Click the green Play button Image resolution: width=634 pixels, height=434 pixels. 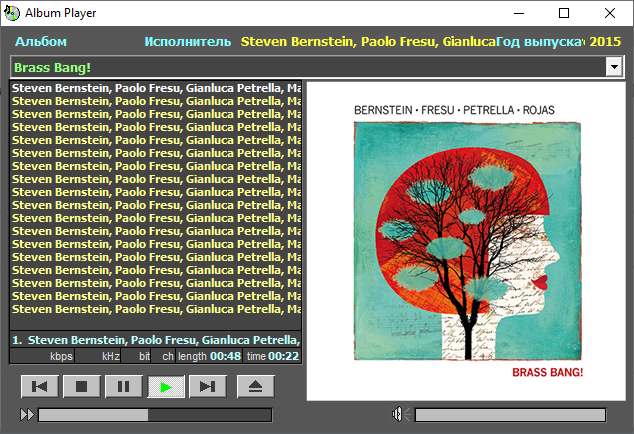tap(166, 387)
